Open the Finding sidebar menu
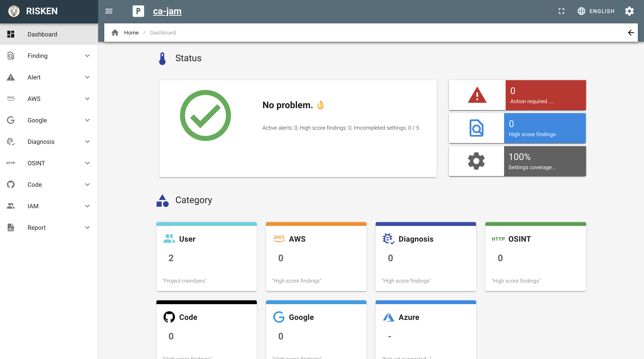This screenshot has height=359, width=644. (49, 56)
